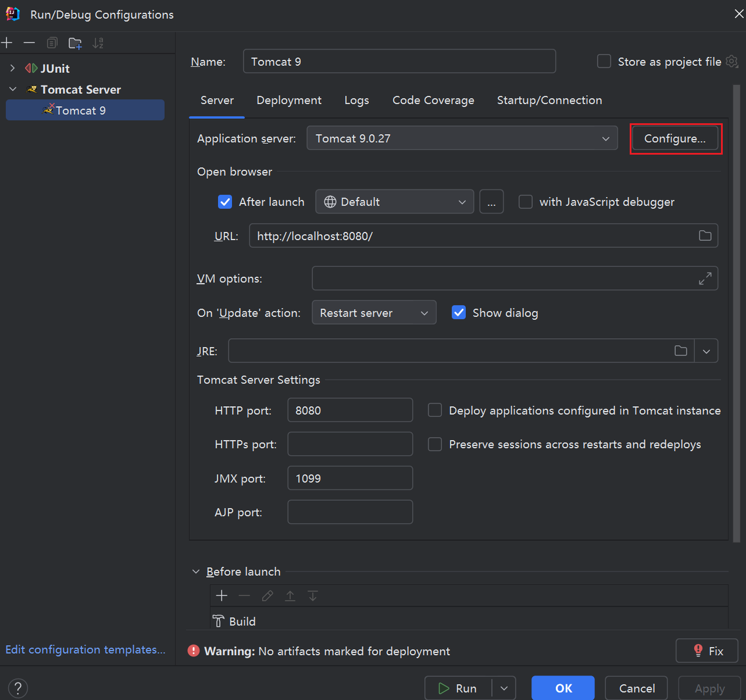The width and height of the screenshot is (746, 700).
Task: Select Tomcat 9 in configuration tree
Action: click(x=85, y=110)
